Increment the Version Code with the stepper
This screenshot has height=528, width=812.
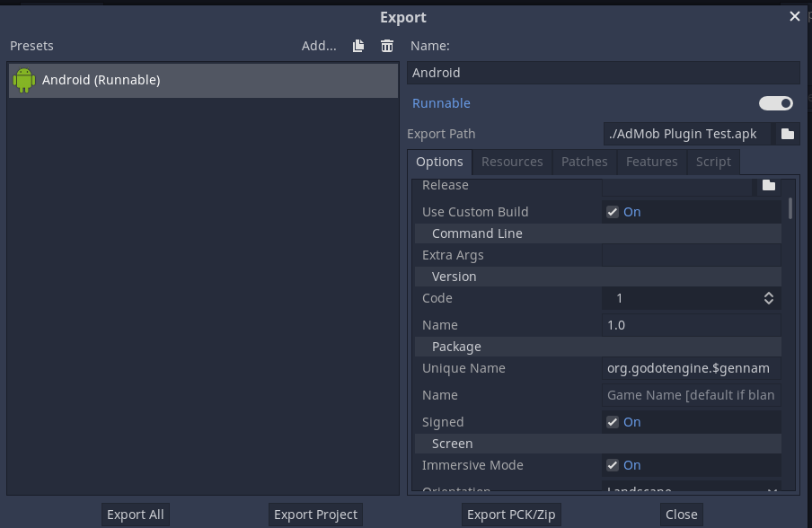tap(769, 295)
